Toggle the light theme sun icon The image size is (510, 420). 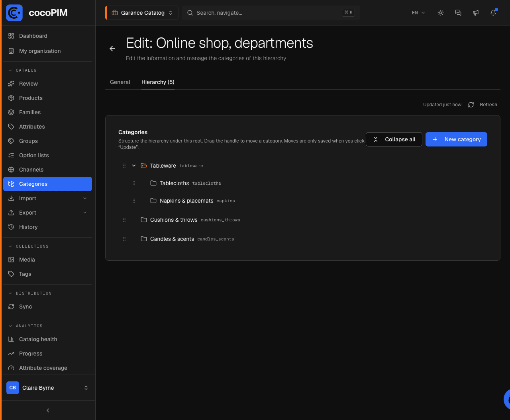(441, 13)
